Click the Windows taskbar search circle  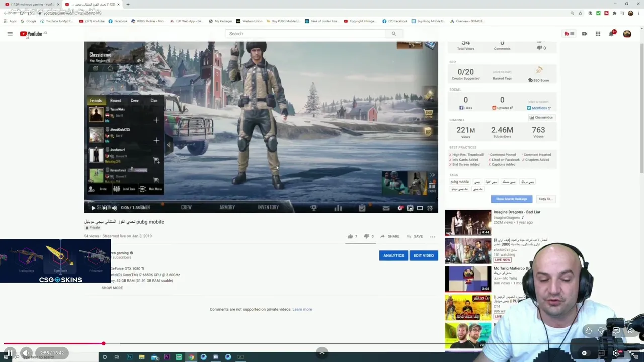coord(105,357)
